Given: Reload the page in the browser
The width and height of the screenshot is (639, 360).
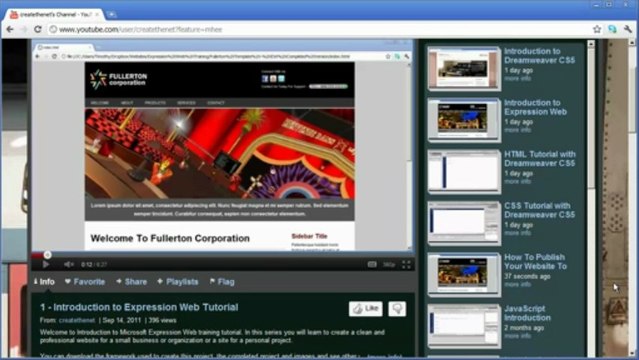Looking at the screenshot, I should point(37,29).
